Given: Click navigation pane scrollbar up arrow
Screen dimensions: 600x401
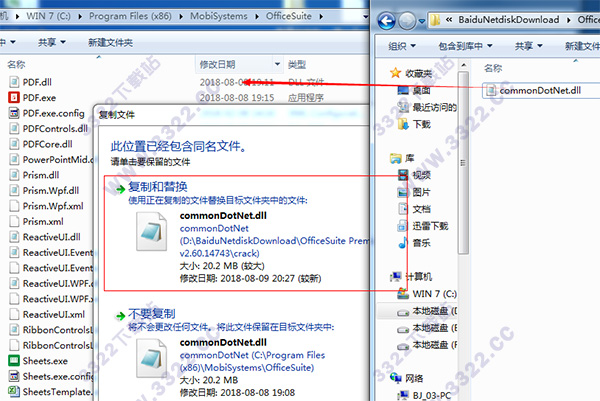Looking at the screenshot, I should point(463,65).
